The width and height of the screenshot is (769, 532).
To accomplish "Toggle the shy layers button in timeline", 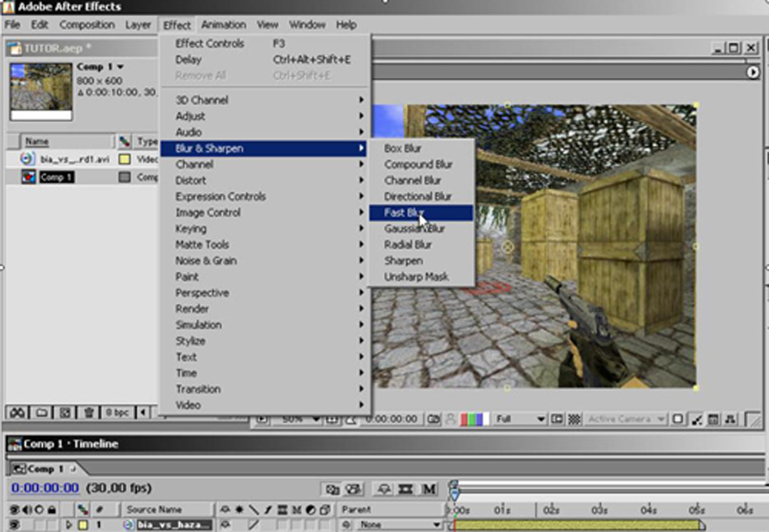I will pyautogui.click(x=384, y=489).
